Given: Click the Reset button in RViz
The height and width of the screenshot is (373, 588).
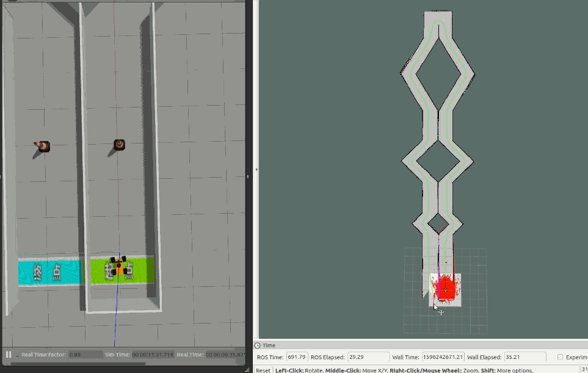Looking at the screenshot, I should coord(263,370).
